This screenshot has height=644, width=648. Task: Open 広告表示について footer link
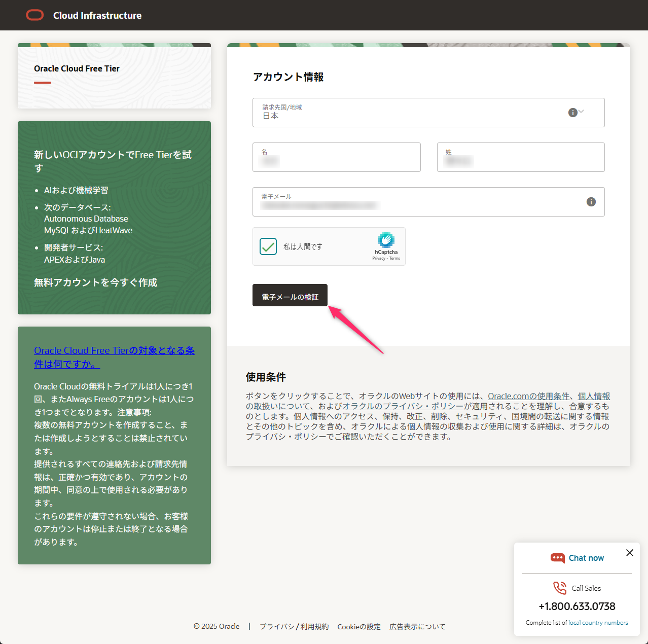[x=417, y=627]
